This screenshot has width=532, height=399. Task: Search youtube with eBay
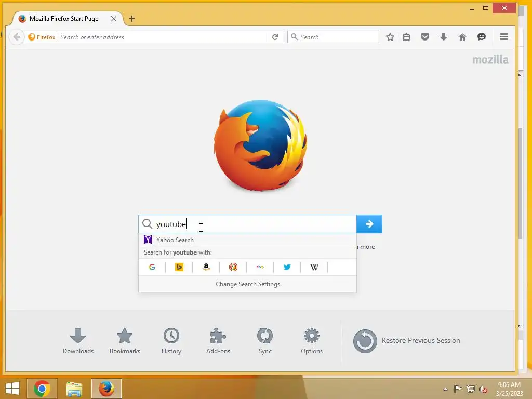point(260,267)
